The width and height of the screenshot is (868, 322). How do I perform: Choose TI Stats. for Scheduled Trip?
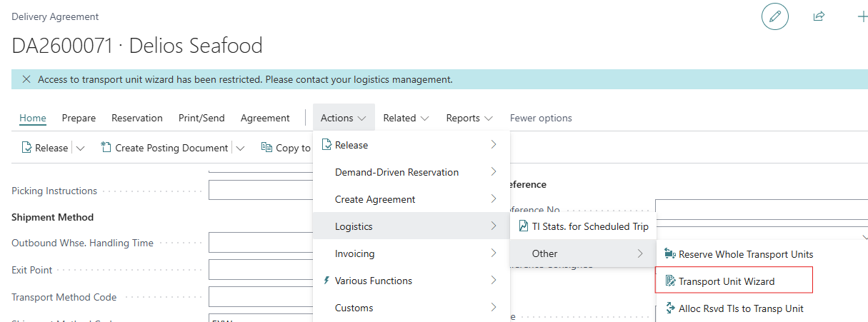click(x=583, y=226)
